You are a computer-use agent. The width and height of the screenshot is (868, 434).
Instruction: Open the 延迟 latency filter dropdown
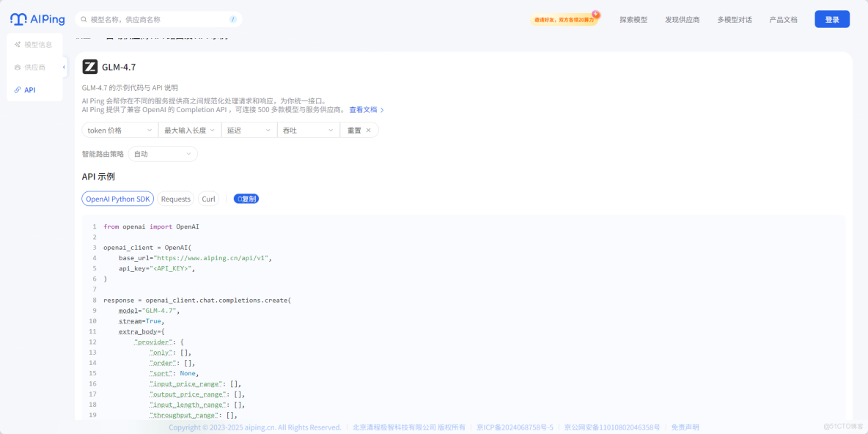(x=246, y=129)
